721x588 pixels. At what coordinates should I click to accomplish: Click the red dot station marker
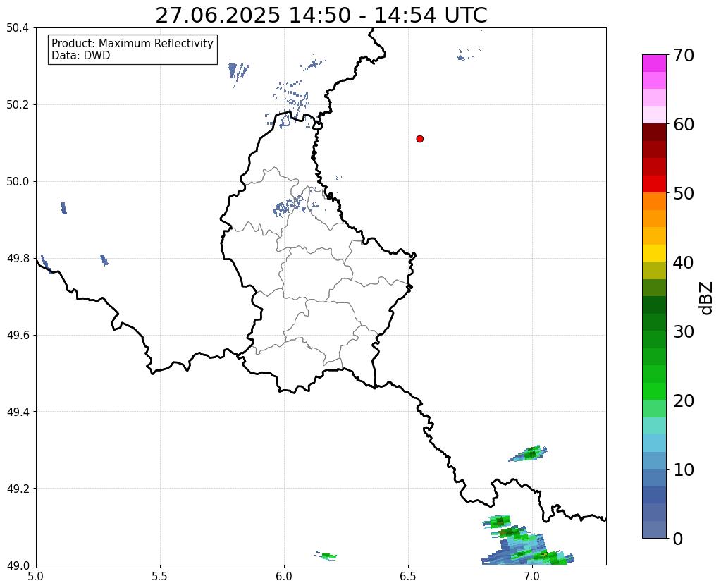419,138
